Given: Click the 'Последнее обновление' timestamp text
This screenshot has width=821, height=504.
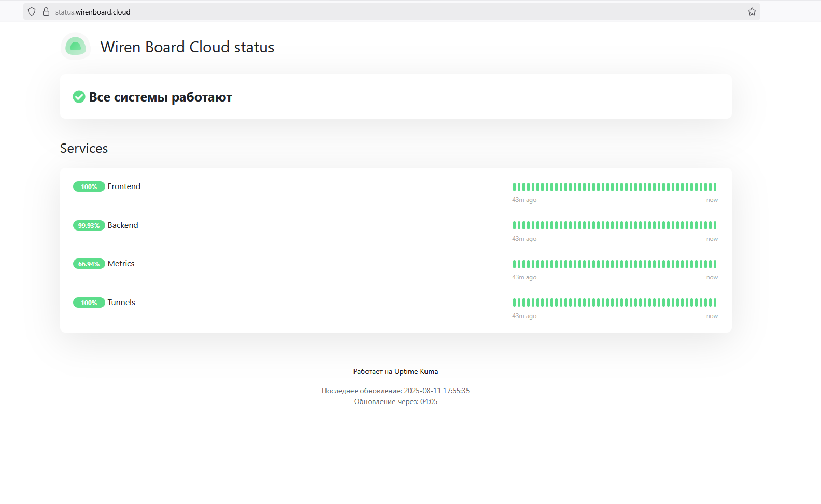Looking at the screenshot, I should (x=395, y=391).
